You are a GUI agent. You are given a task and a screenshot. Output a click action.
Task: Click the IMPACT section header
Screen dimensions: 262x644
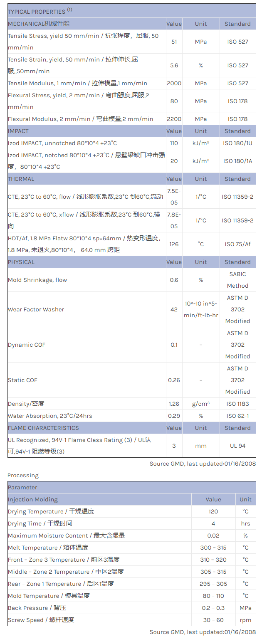click(18, 131)
